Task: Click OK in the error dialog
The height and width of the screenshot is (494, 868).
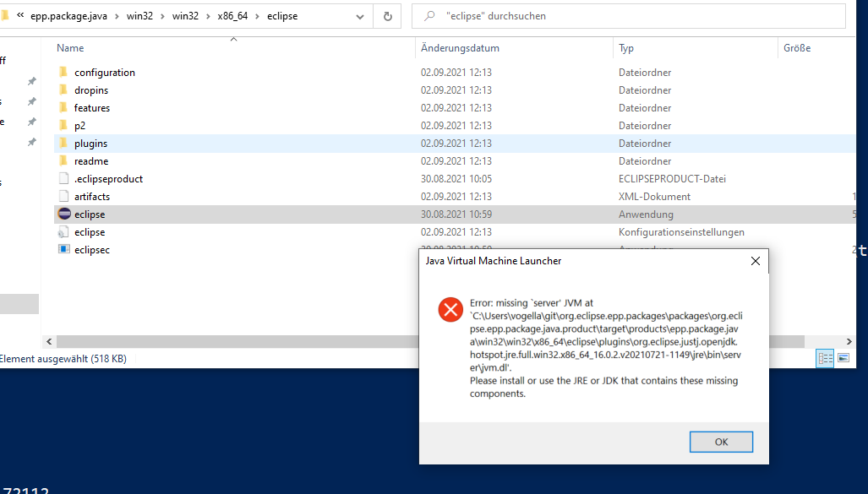Action: point(721,442)
